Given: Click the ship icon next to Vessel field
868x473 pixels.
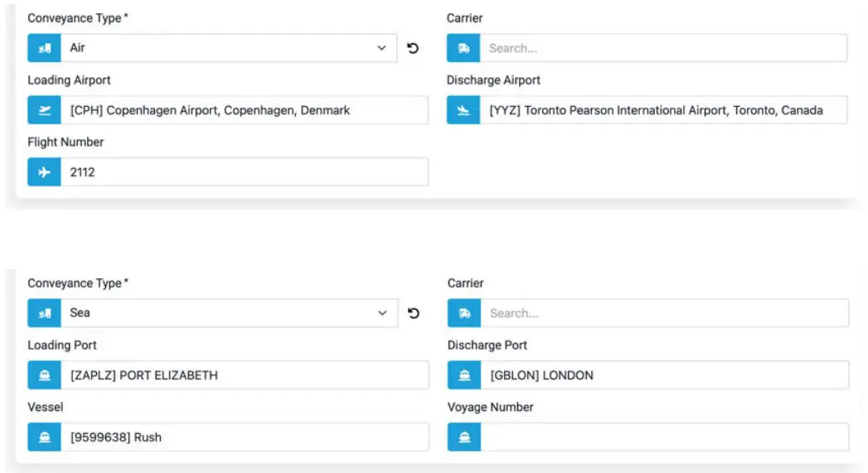Looking at the screenshot, I should click(45, 437).
